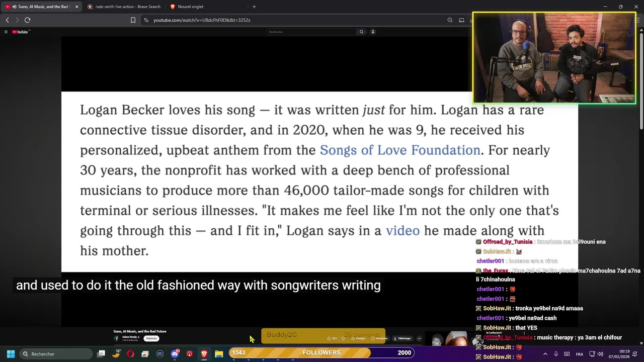Close the Suno AI Music tab
644x362 pixels.
[x=76, y=7]
